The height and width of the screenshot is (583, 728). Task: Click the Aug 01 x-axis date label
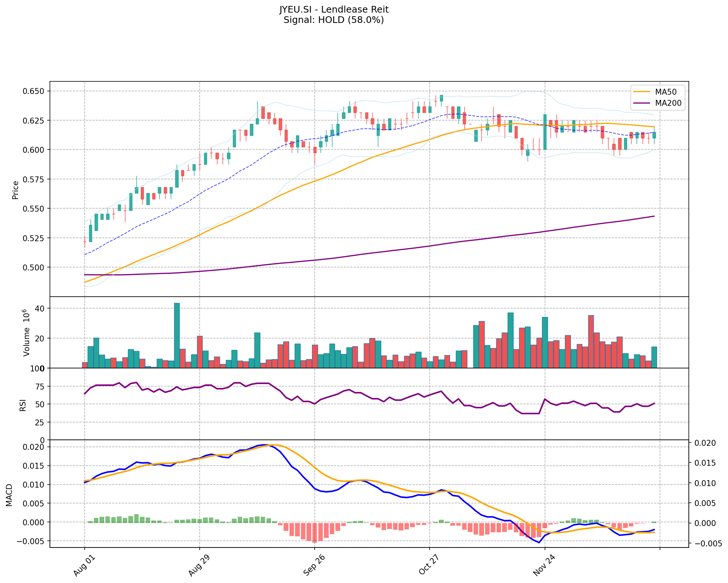pos(84,566)
